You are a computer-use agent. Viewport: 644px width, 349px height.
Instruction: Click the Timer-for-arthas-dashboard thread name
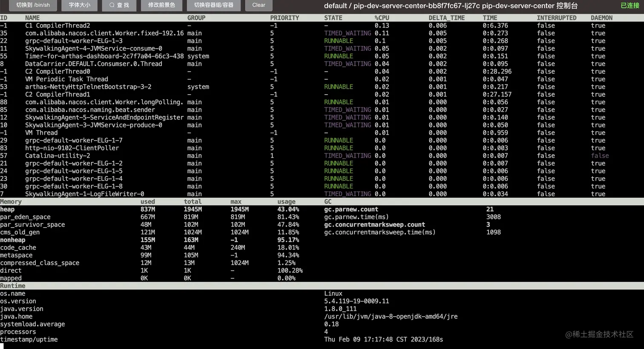tap(104, 56)
